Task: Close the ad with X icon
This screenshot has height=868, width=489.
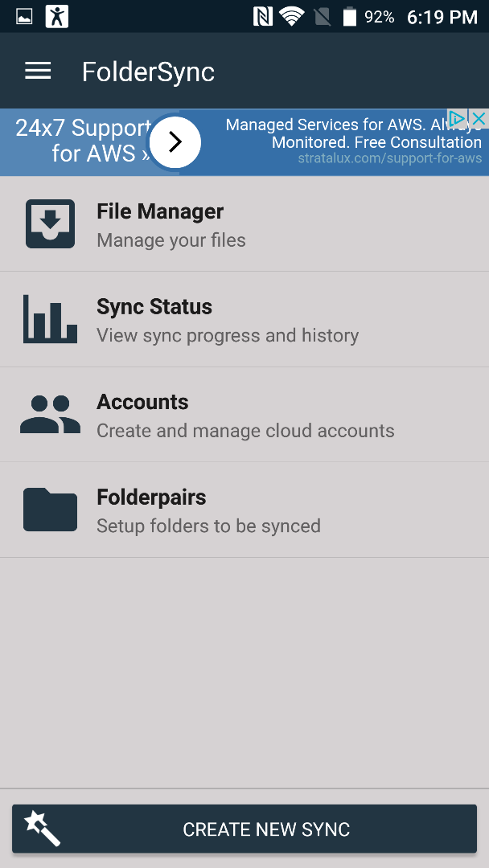Action: tap(479, 118)
